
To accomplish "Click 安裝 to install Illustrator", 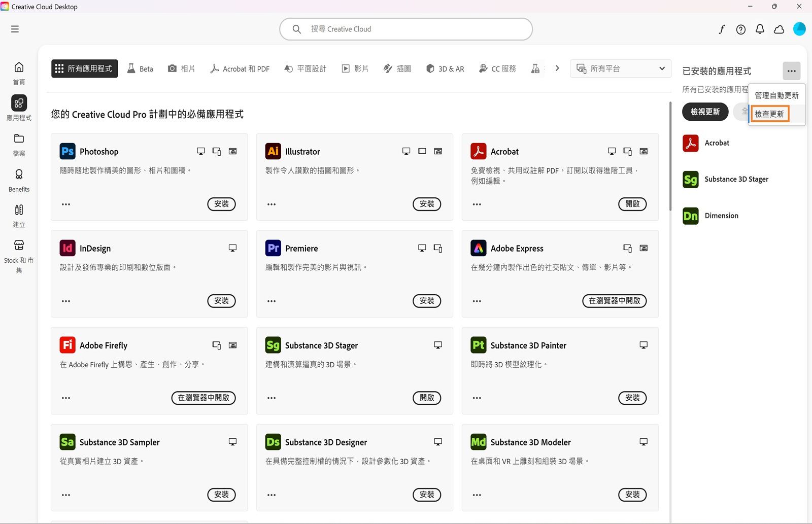I will (x=427, y=204).
